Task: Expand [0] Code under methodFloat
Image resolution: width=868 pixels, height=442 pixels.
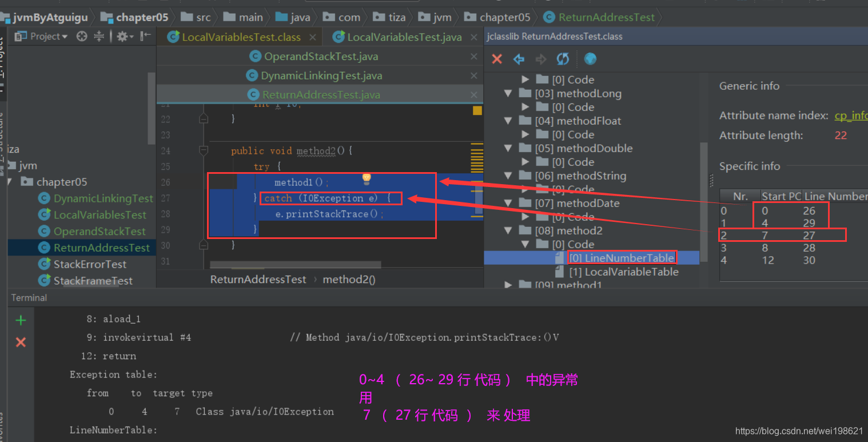Action: click(525, 134)
